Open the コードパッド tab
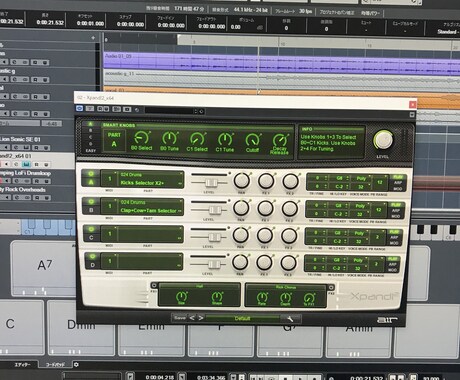This screenshot has width=460, height=380. point(55,365)
